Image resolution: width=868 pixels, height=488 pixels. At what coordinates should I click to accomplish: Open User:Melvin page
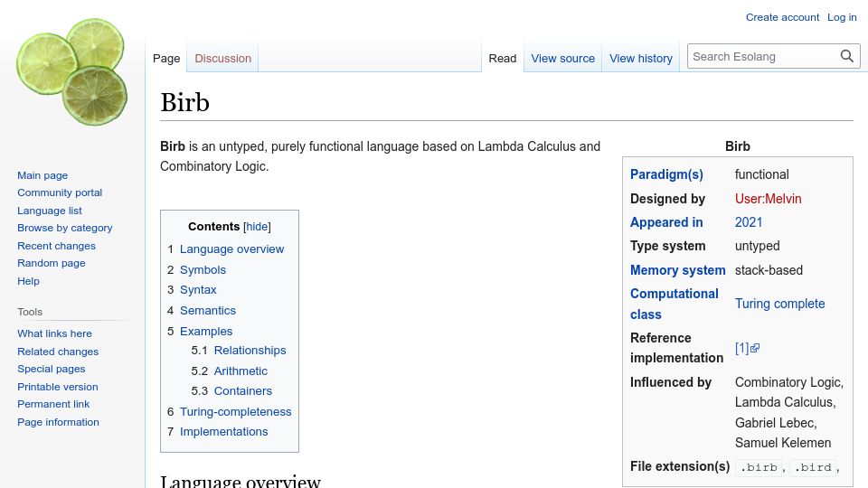click(768, 199)
